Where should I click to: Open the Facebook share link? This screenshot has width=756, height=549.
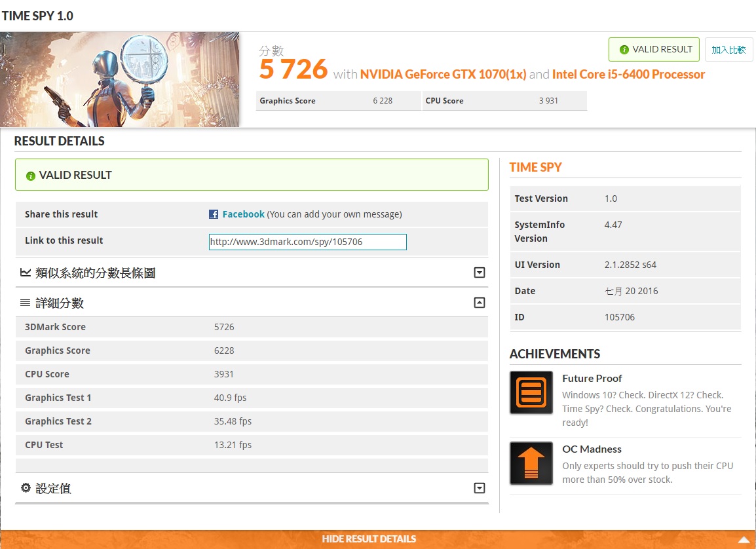point(244,214)
